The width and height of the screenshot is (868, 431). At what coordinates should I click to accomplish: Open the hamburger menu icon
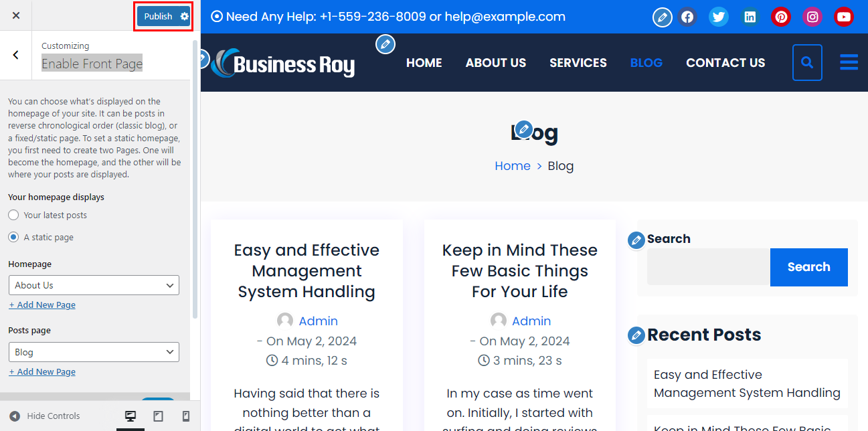coord(849,62)
